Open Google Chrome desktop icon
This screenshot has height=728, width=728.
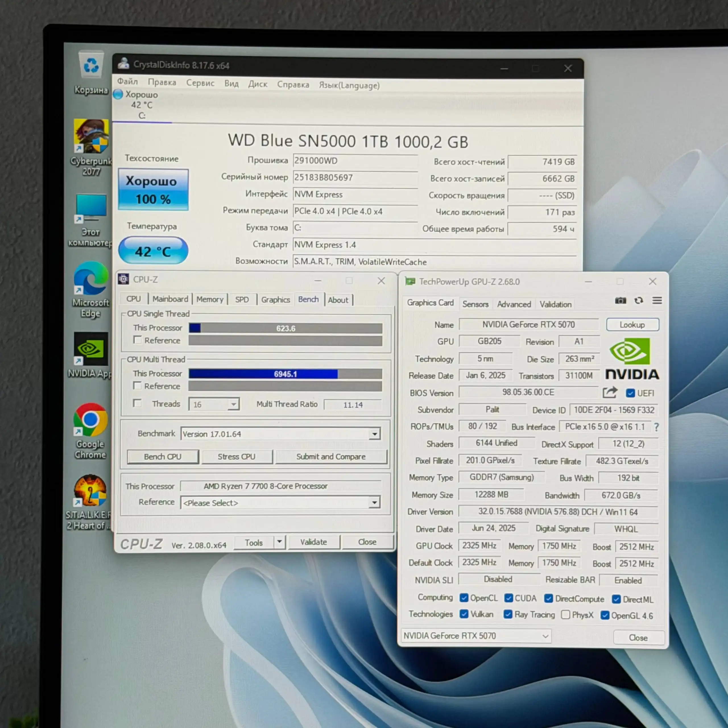click(90, 420)
